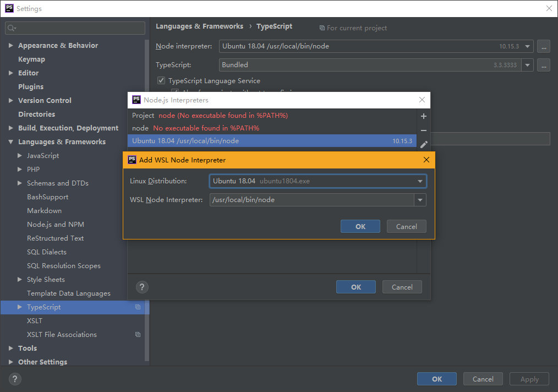
Task: Click browse button next to TypeScript field
Action: tap(543, 65)
